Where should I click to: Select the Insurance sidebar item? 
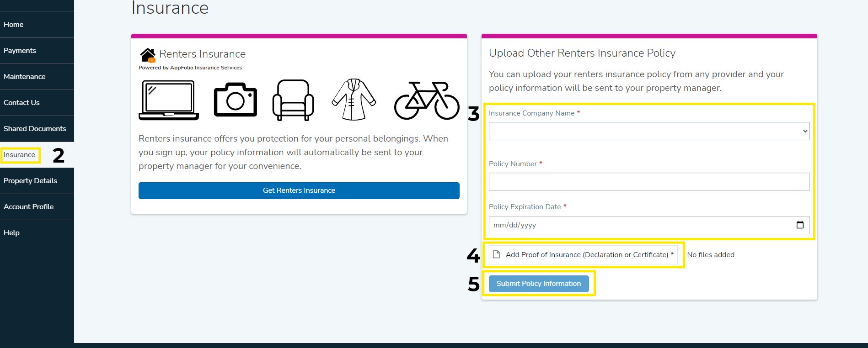click(x=19, y=155)
